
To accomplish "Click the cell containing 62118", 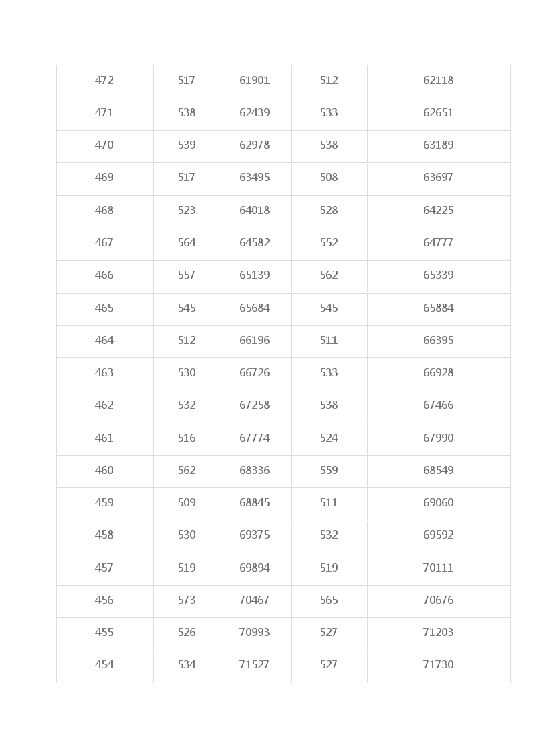I will click(439, 81).
